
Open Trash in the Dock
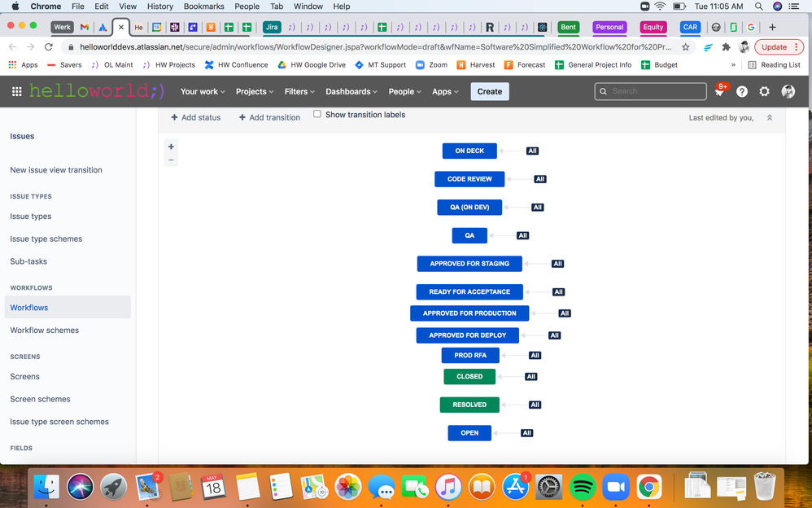coord(764,486)
